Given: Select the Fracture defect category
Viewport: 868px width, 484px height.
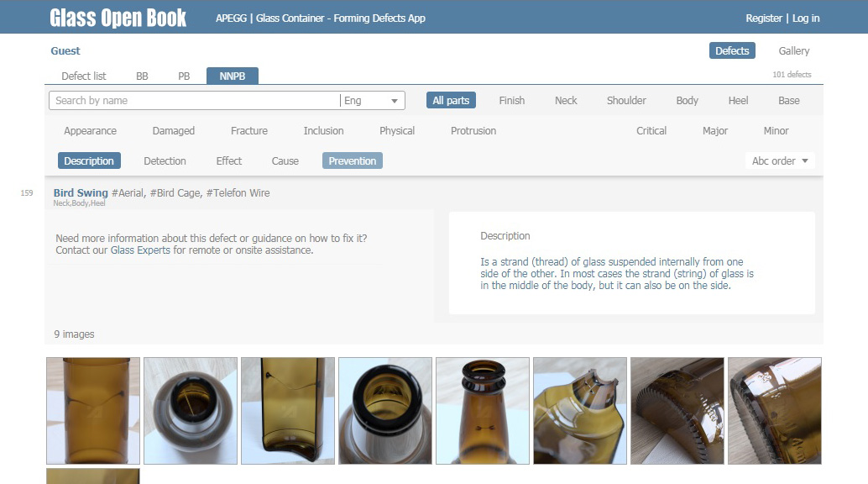Looking at the screenshot, I should 248,130.
